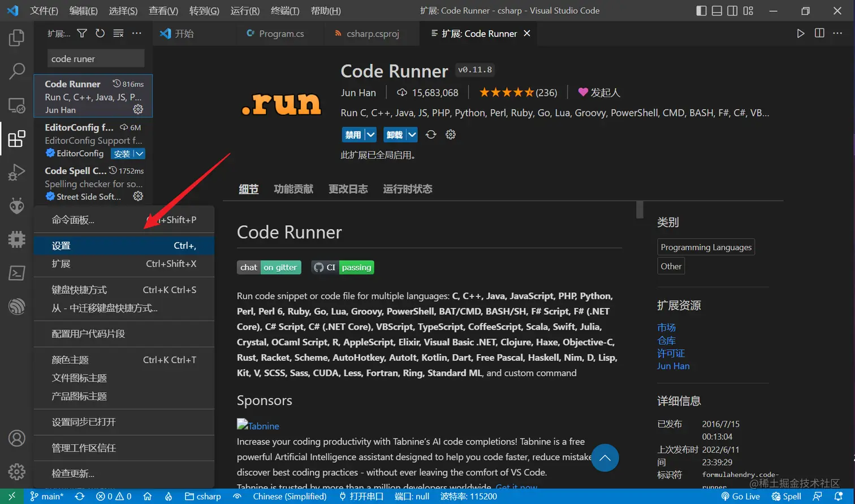Open the terminal icon view in activity bar
The image size is (855, 504).
pyautogui.click(x=17, y=273)
